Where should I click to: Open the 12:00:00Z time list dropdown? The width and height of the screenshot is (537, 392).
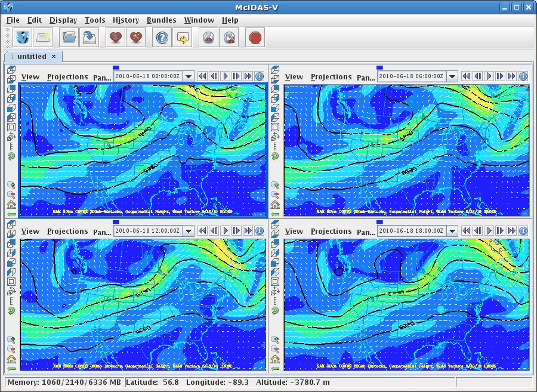point(190,230)
